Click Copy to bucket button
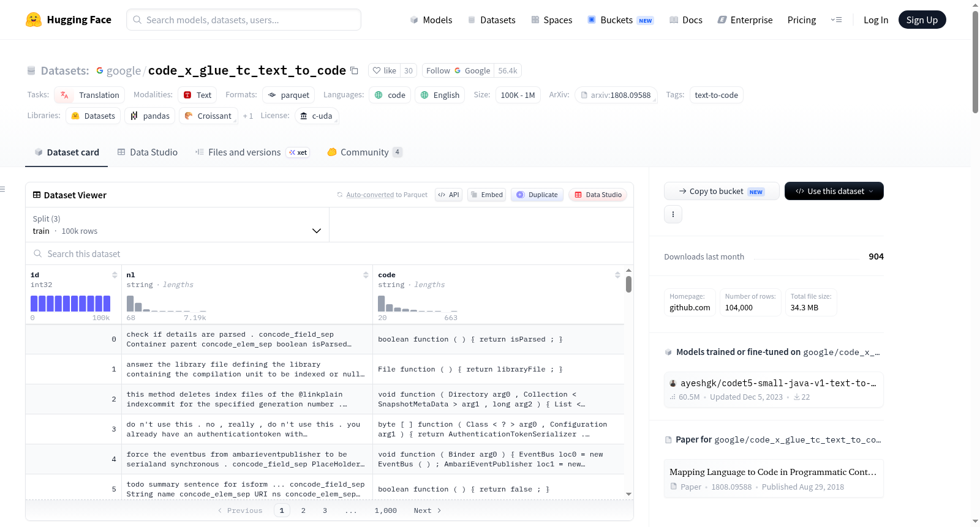Image resolution: width=980 pixels, height=527 pixels. (x=722, y=191)
